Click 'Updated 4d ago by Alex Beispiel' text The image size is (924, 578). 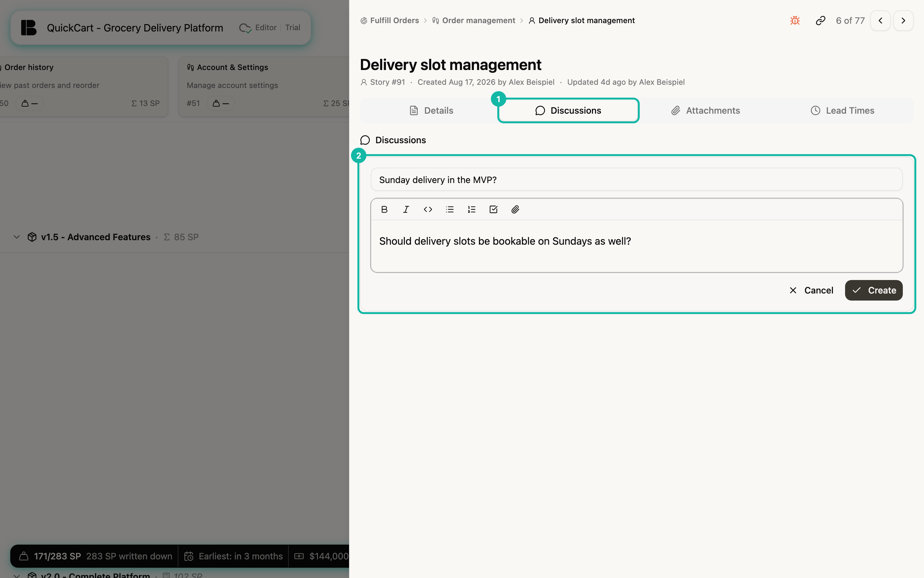pos(626,82)
